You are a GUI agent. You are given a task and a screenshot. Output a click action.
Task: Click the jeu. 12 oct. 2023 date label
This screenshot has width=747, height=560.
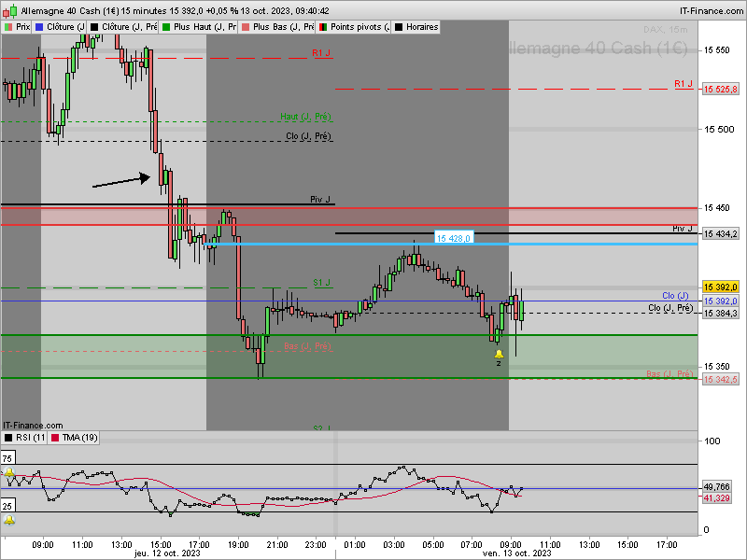pos(167,553)
